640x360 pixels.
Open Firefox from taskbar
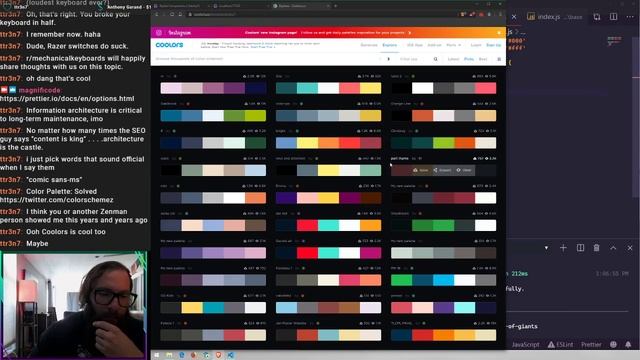tap(193, 355)
